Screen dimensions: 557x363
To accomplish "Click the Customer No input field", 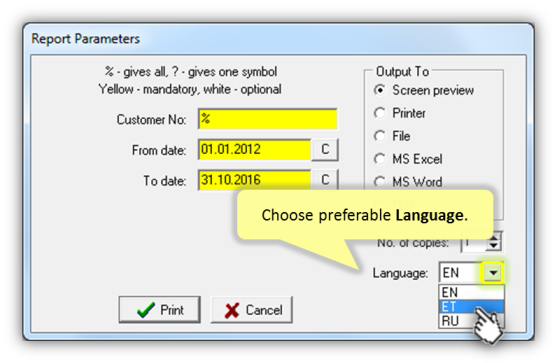I will pos(267,119).
